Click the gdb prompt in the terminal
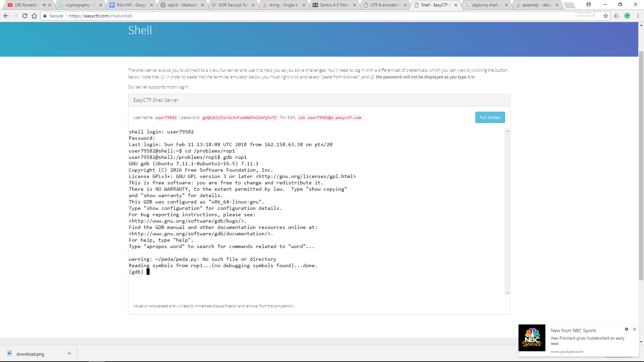The image size is (644, 362). (136, 272)
